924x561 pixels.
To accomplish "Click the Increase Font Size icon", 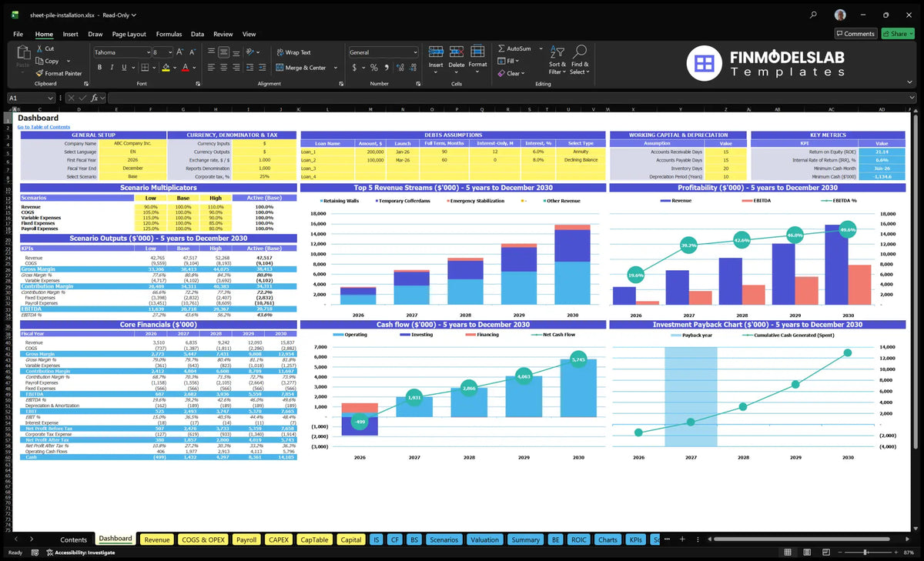I will (x=180, y=52).
